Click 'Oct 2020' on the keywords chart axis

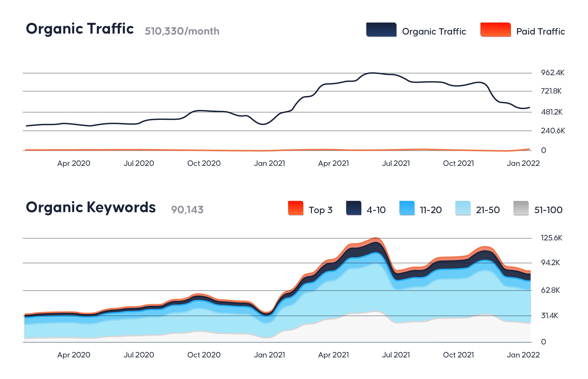click(x=204, y=355)
